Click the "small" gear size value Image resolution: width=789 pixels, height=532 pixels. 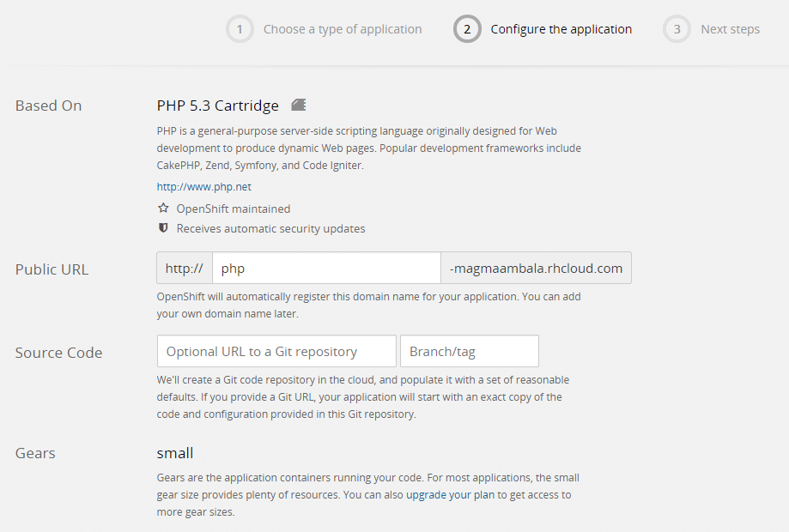click(174, 452)
